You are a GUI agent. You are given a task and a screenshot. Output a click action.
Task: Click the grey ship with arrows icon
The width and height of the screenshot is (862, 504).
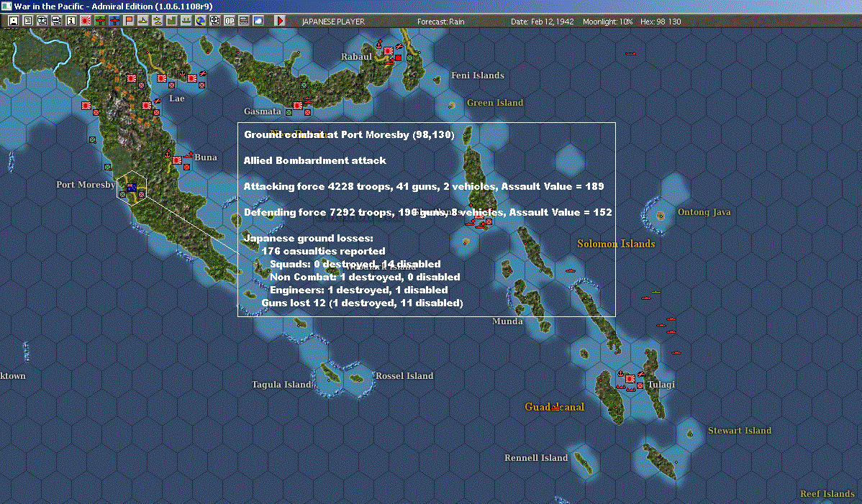tap(186, 21)
